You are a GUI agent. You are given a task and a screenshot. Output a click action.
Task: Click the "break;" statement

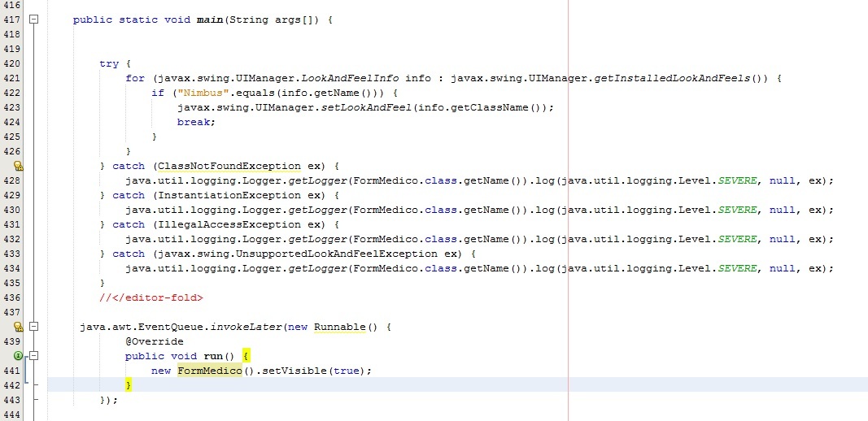point(196,122)
